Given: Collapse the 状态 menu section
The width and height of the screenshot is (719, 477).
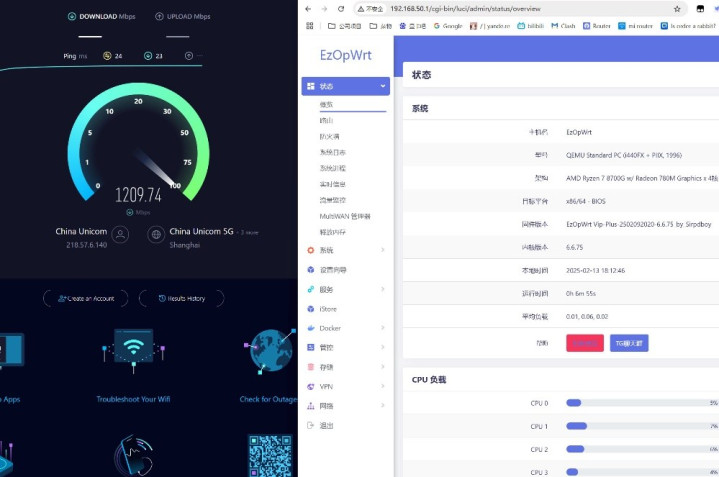Looking at the screenshot, I should [x=382, y=86].
